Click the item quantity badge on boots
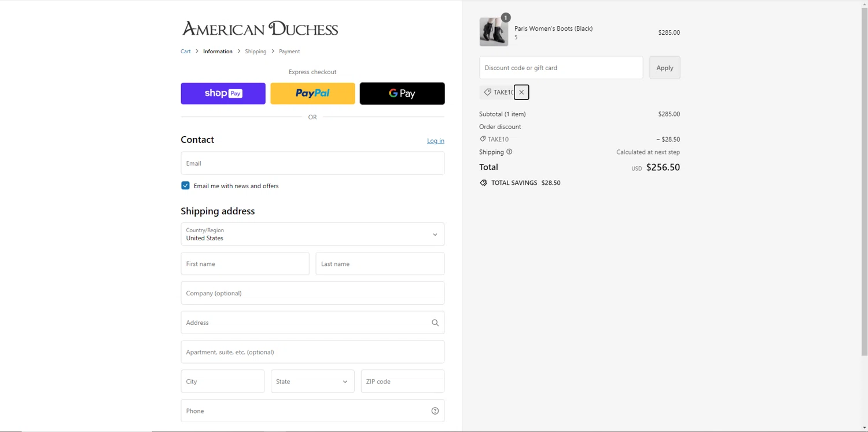The height and width of the screenshot is (432, 868). (x=506, y=18)
